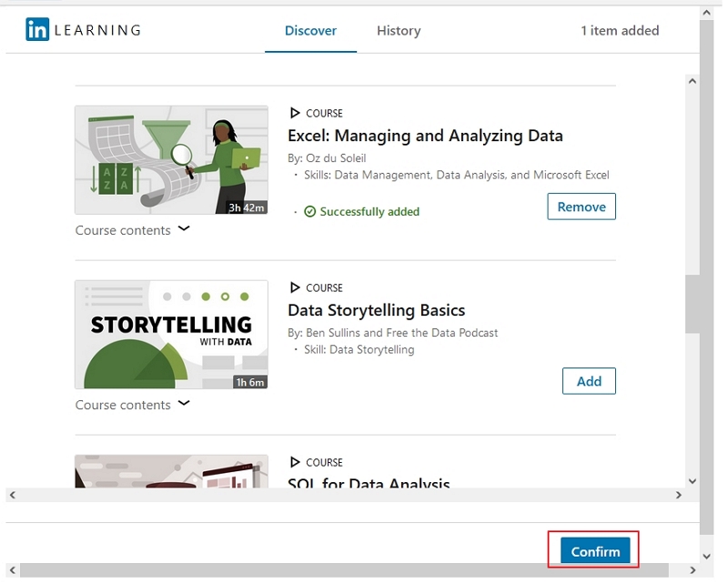
Task: Remove the Excel: Managing and Analyzing Data course
Action: click(581, 206)
